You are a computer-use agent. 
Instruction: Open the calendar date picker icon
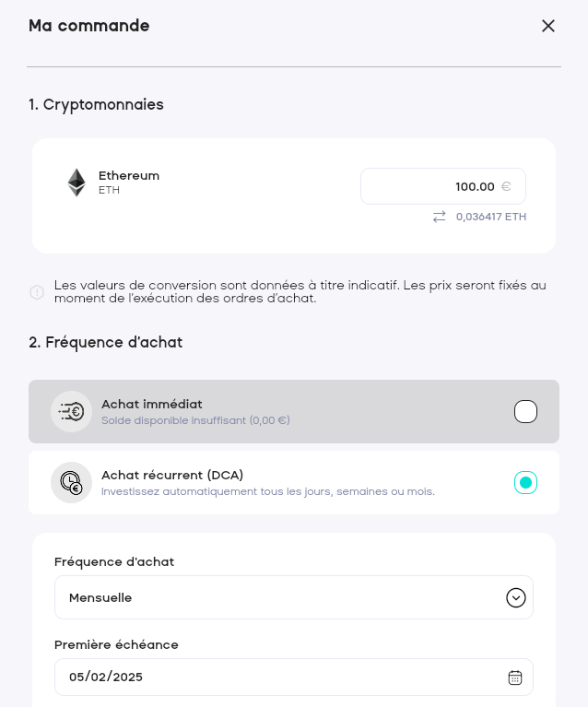coord(515,678)
